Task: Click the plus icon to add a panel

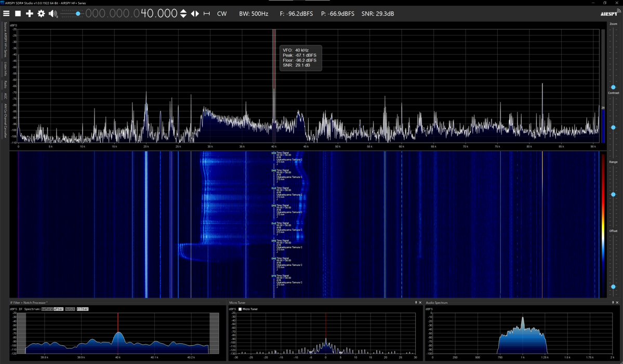Action: tap(30, 14)
